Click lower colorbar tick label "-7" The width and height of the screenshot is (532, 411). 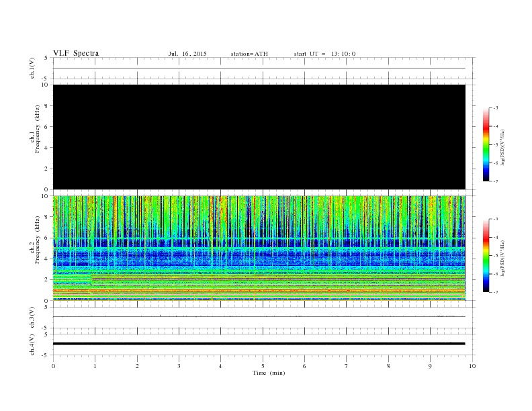(496, 292)
